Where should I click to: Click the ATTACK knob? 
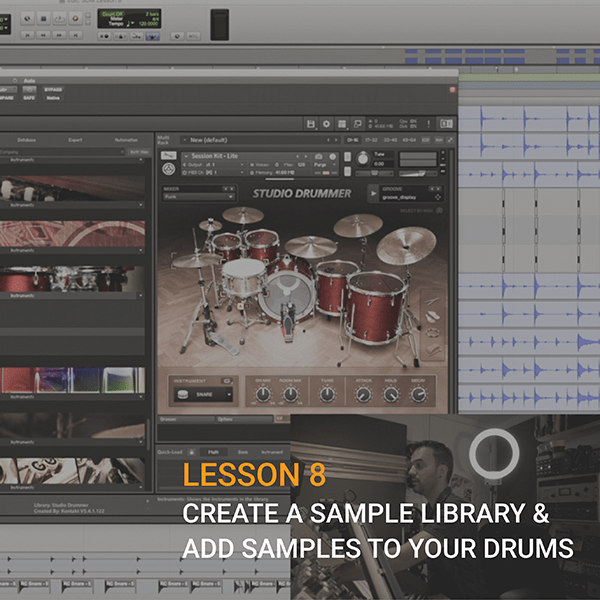point(363,394)
